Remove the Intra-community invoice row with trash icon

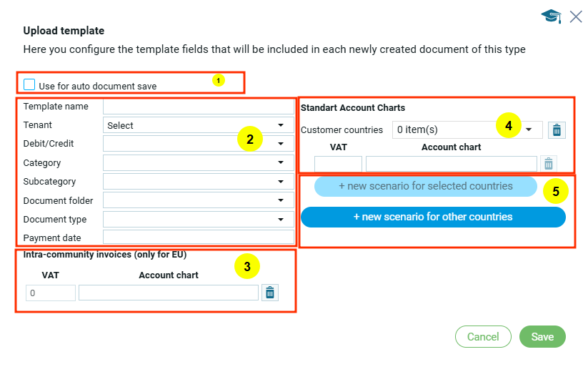269,293
